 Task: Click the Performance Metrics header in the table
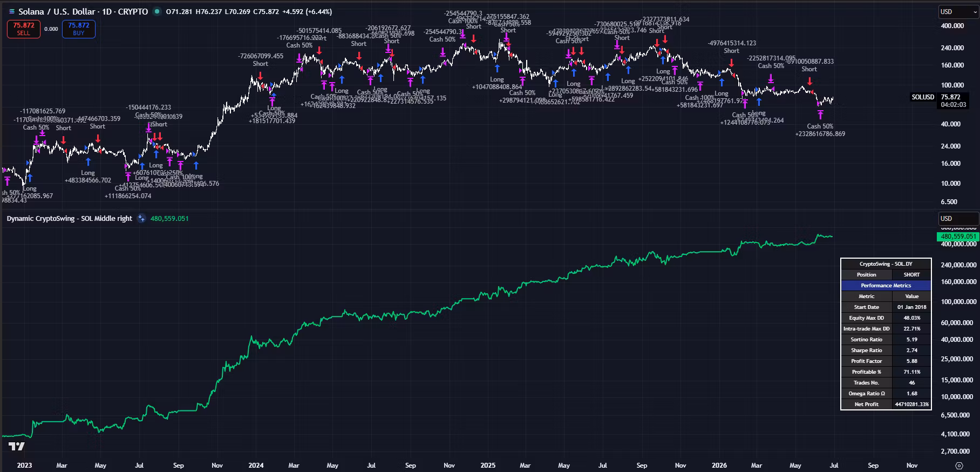tap(886, 285)
